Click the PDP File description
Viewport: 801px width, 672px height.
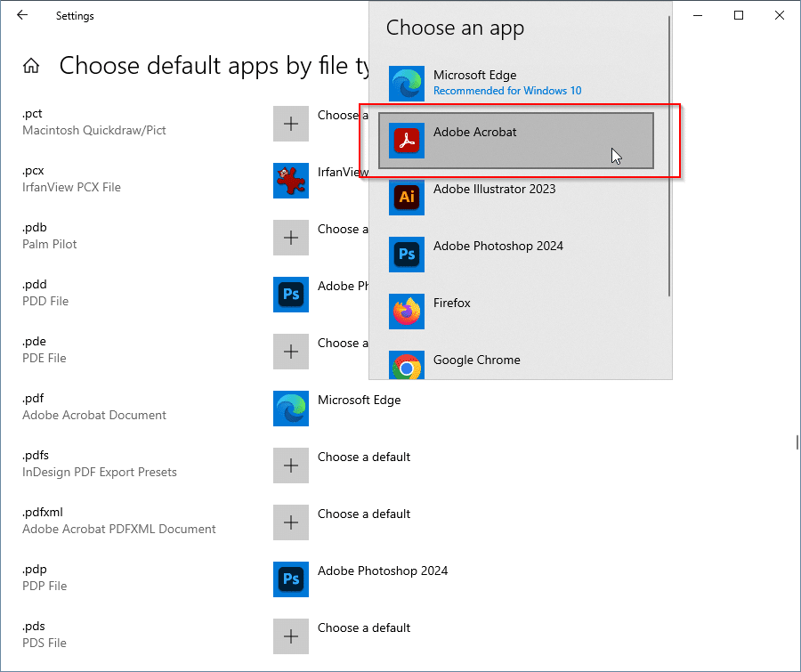pyautogui.click(x=44, y=587)
